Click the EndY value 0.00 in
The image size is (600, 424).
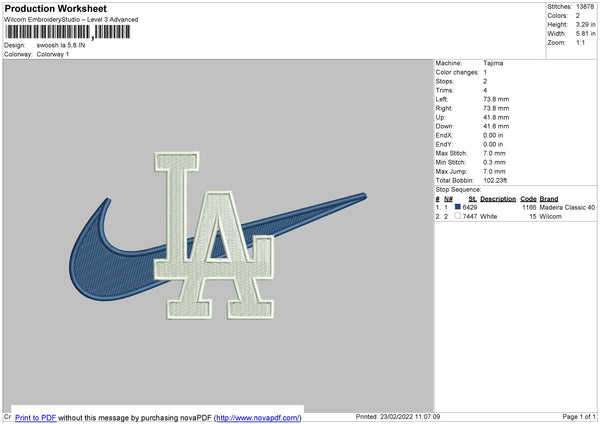[x=493, y=144]
